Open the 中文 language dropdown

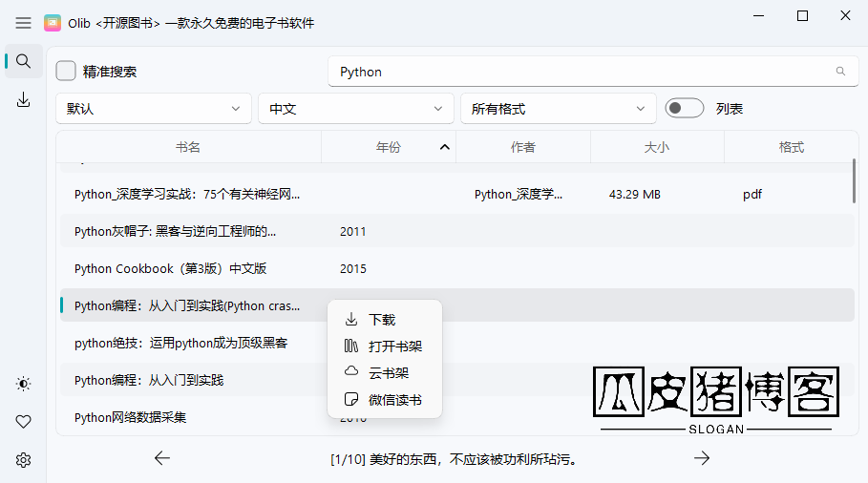356,109
